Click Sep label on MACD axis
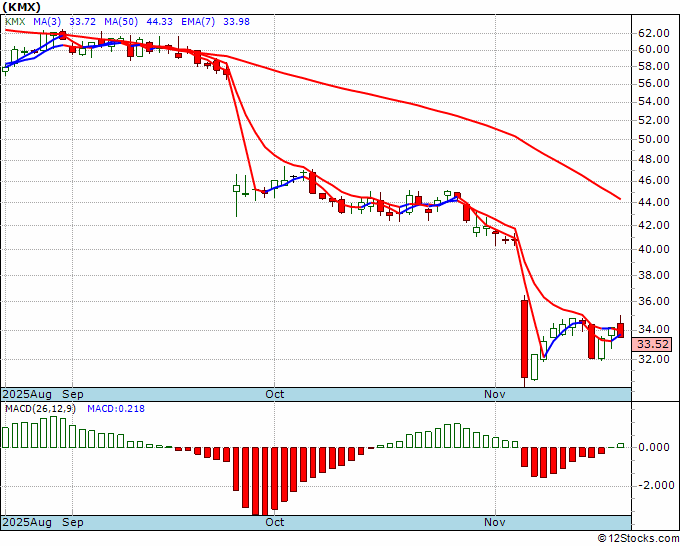Viewport: 680px width, 546px height. (73, 522)
